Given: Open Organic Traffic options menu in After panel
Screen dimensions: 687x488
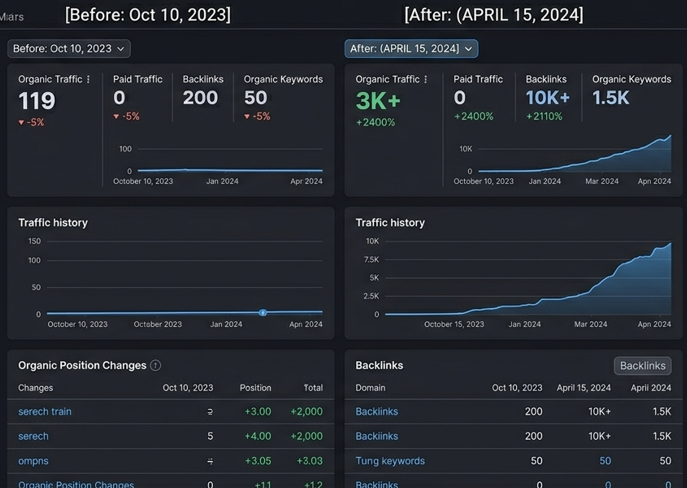Looking at the screenshot, I should point(425,79).
